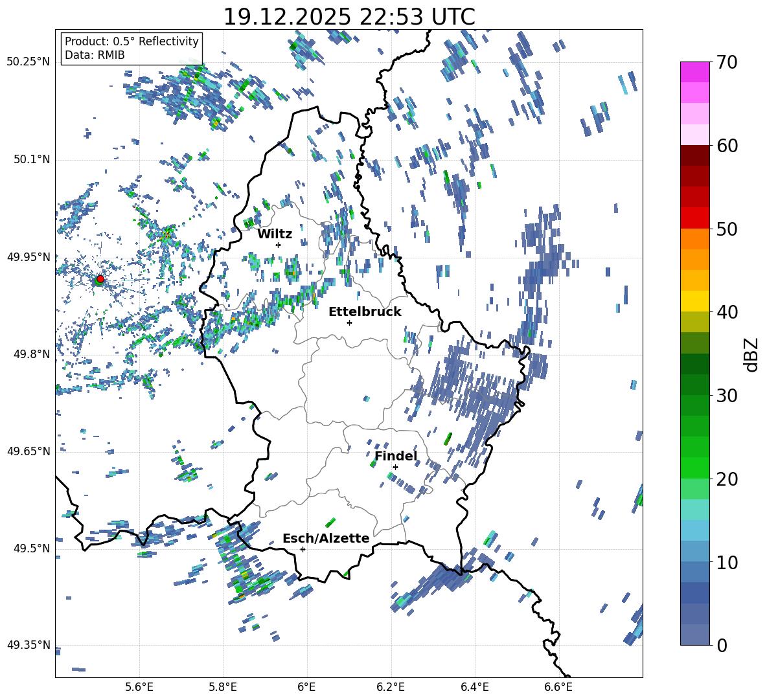Click the 70 value on the colorbar

pos(729,63)
